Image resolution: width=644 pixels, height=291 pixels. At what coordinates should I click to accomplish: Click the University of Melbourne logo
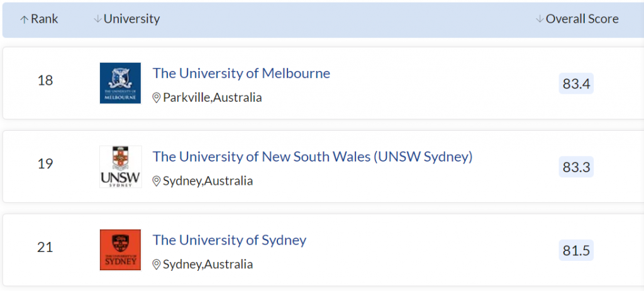tap(120, 83)
